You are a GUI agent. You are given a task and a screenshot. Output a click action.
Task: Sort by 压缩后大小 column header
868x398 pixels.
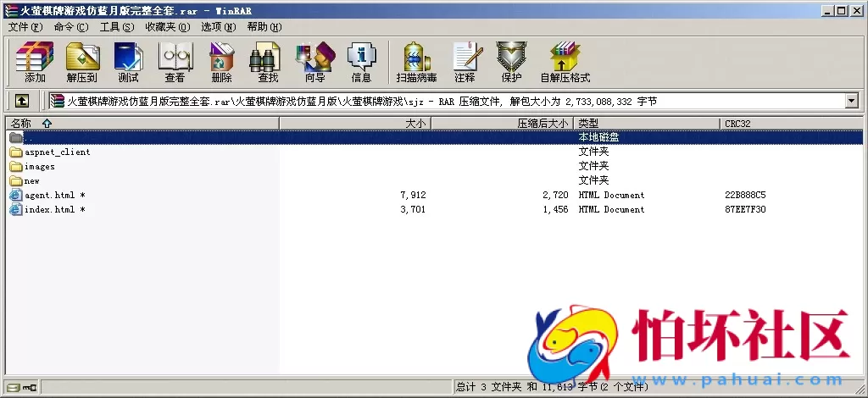pyautogui.click(x=502, y=124)
